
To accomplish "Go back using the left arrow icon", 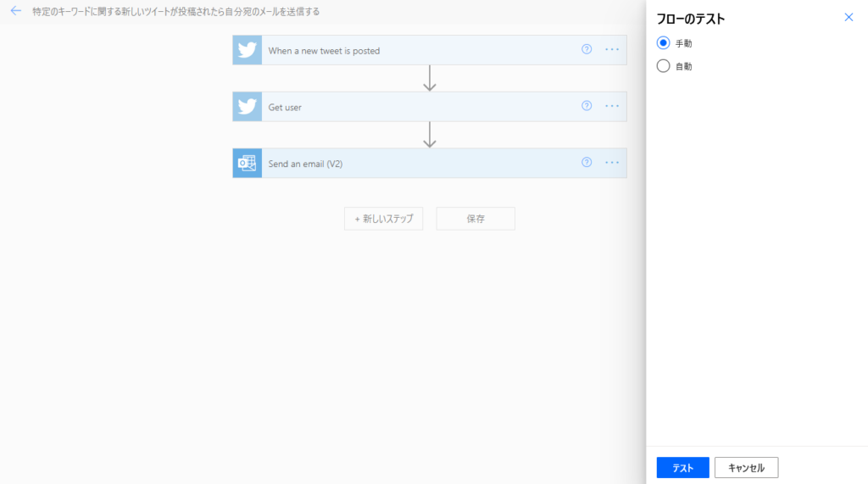I will [x=15, y=11].
